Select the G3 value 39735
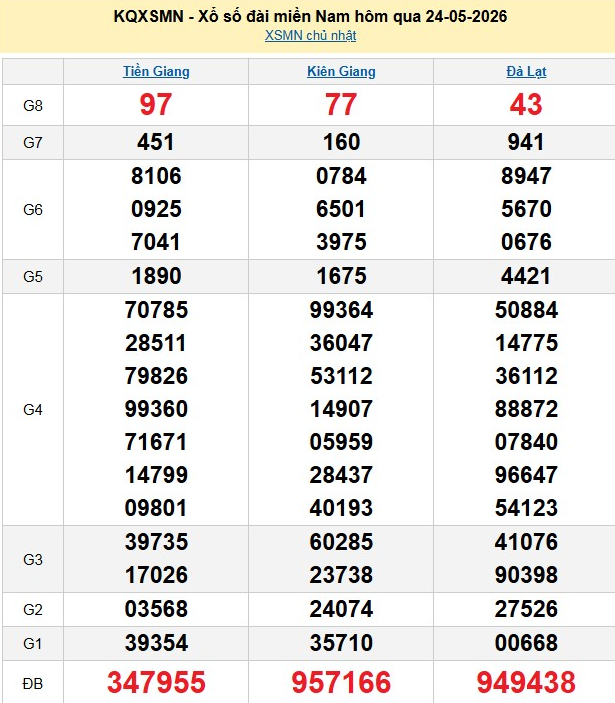Screen dimensions: 615x703 156,542
